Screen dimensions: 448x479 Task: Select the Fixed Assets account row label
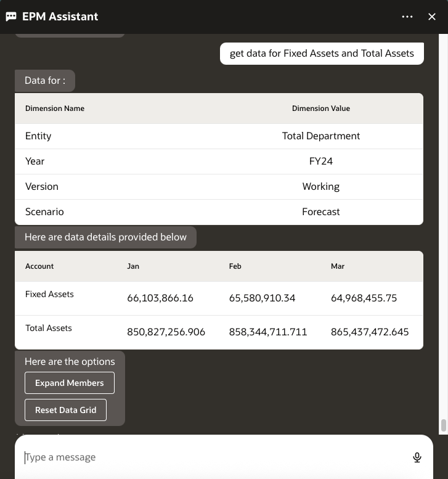coord(49,294)
